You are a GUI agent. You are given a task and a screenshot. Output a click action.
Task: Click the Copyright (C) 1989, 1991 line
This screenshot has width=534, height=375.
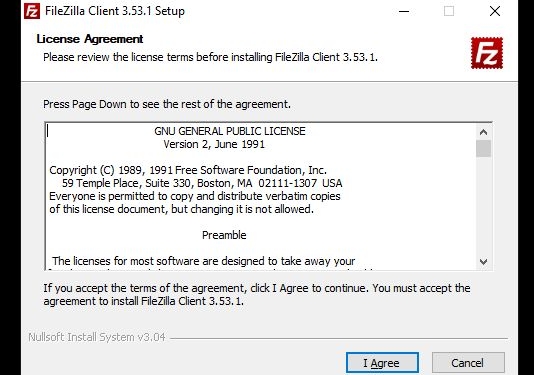point(188,170)
